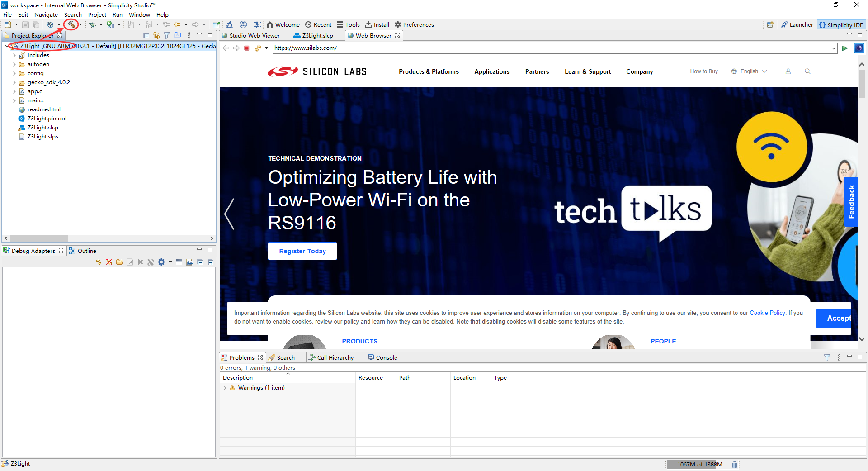Click the website search magnifier icon
The height and width of the screenshot is (471, 868).
coord(807,71)
